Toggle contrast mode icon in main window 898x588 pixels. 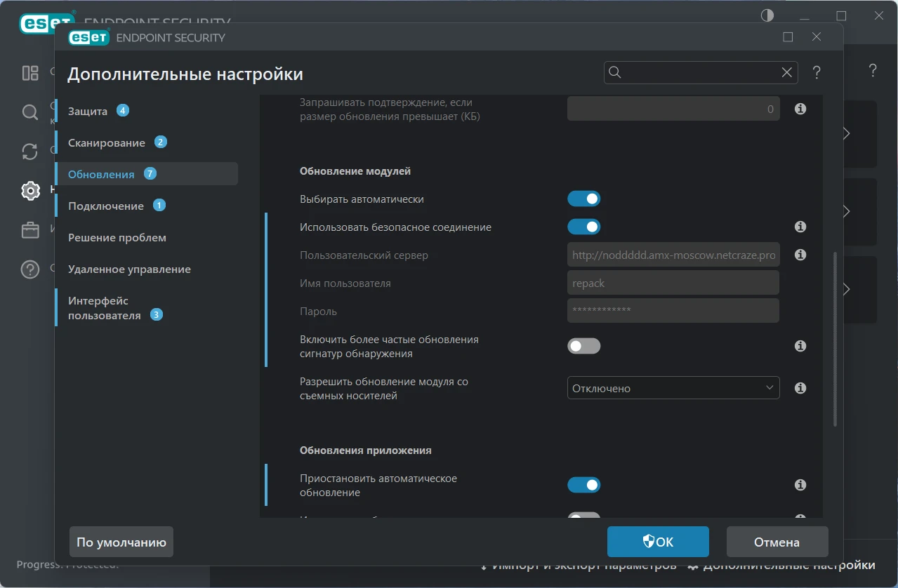(x=767, y=15)
